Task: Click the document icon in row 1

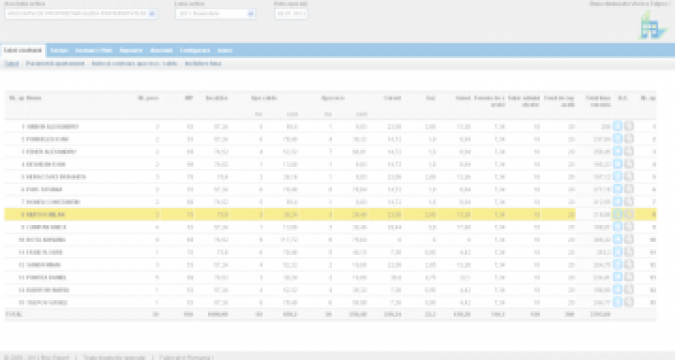Action: click(629, 126)
